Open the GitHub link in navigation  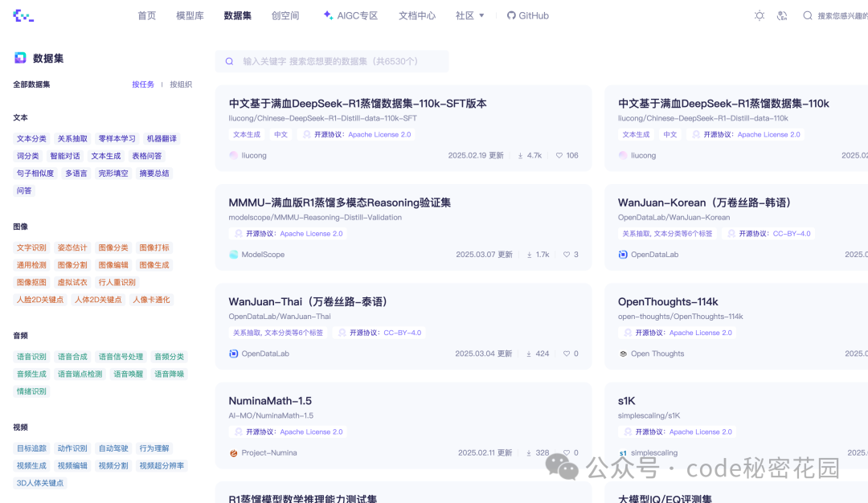point(527,15)
